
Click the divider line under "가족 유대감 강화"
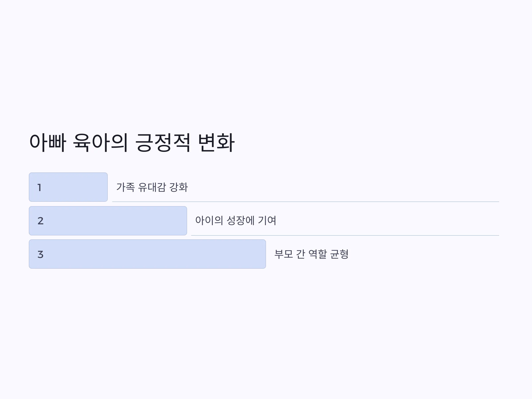coord(305,201)
